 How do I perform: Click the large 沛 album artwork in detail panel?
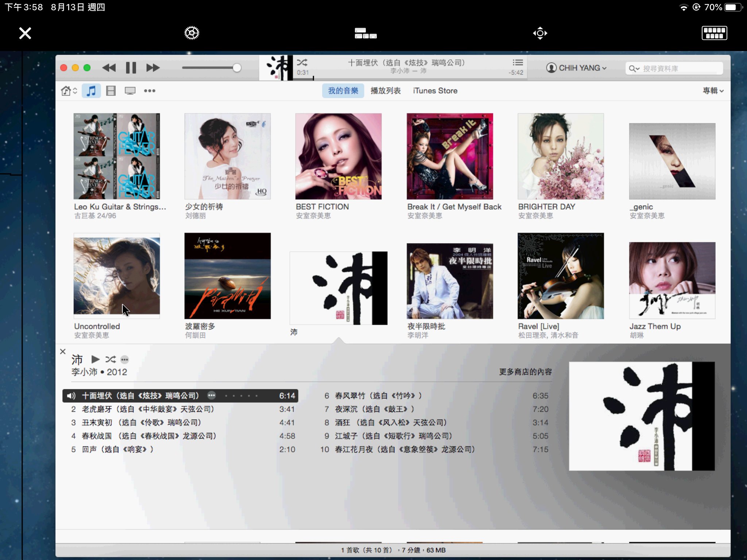tap(642, 416)
